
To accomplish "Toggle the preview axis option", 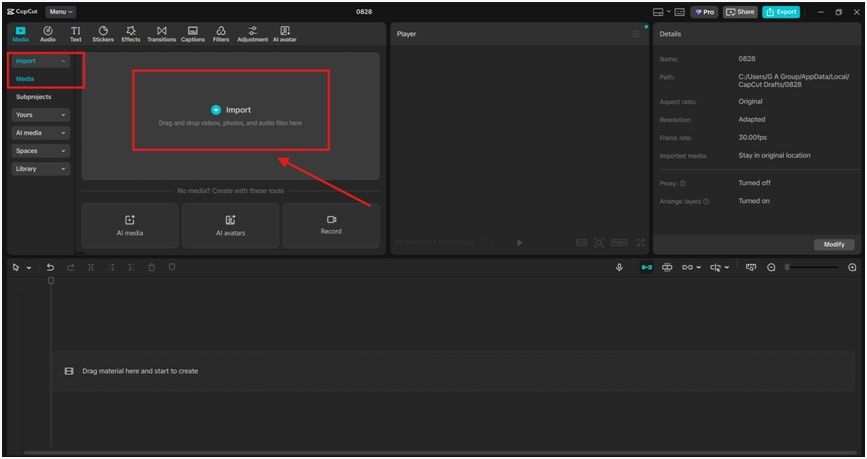I will (715, 268).
